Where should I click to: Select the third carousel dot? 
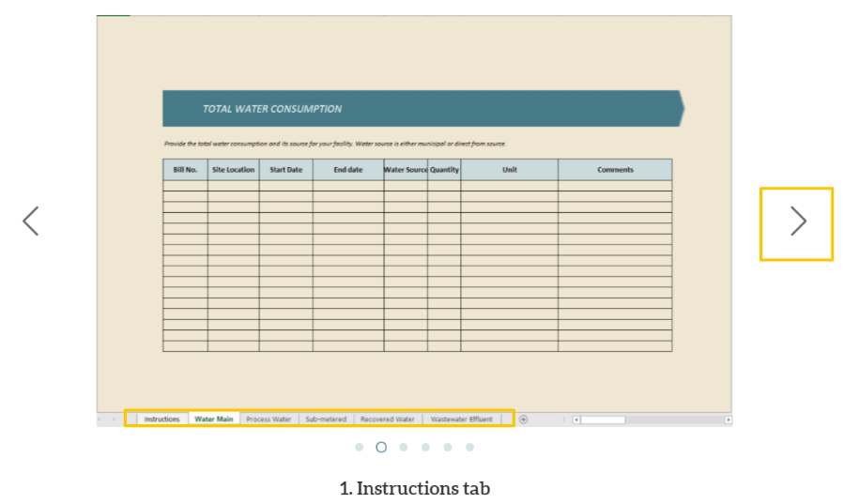click(403, 448)
